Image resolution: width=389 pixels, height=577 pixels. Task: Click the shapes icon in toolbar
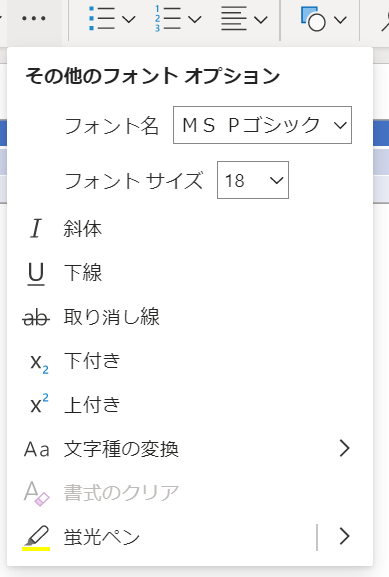(x=313, y=18)
